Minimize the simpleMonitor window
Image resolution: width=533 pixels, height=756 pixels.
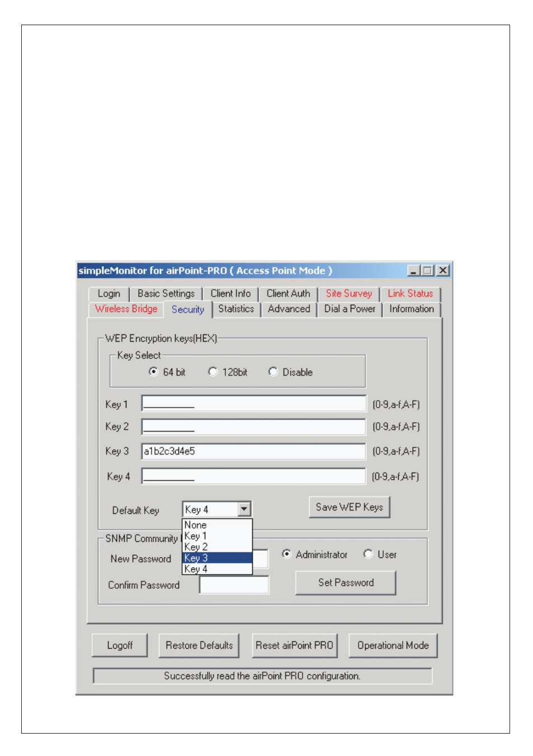click(414, 271)
